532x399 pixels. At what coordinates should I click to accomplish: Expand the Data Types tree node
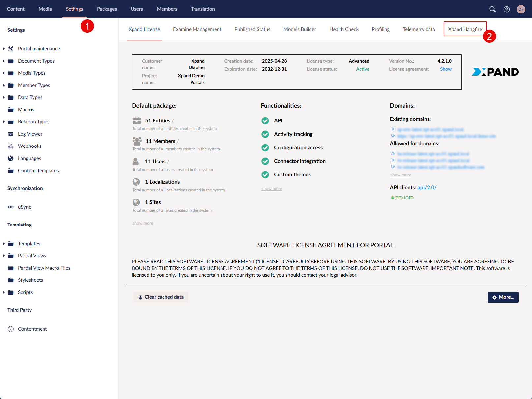point(4,97)
